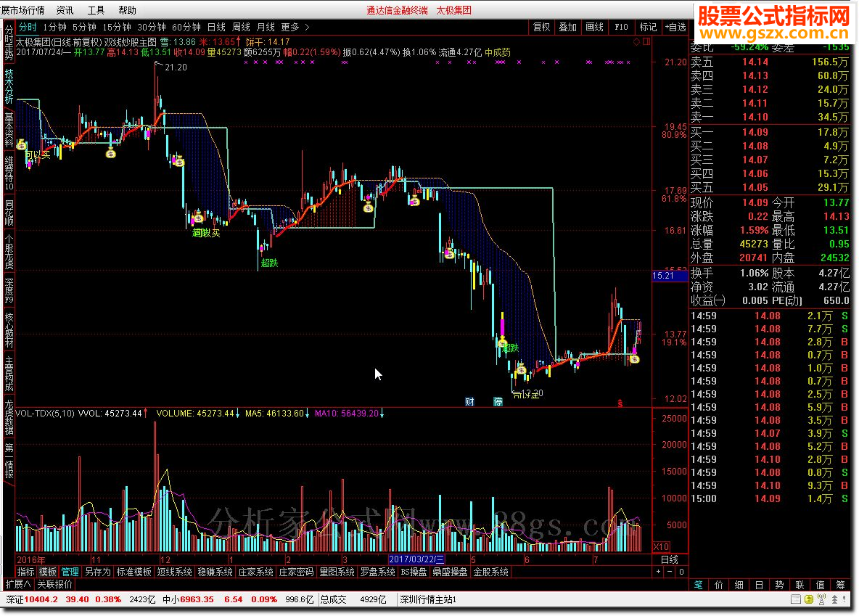Click the 标记 mark button
The width and height of the screenshot is (859, 616).
click(x=648, y=27)
